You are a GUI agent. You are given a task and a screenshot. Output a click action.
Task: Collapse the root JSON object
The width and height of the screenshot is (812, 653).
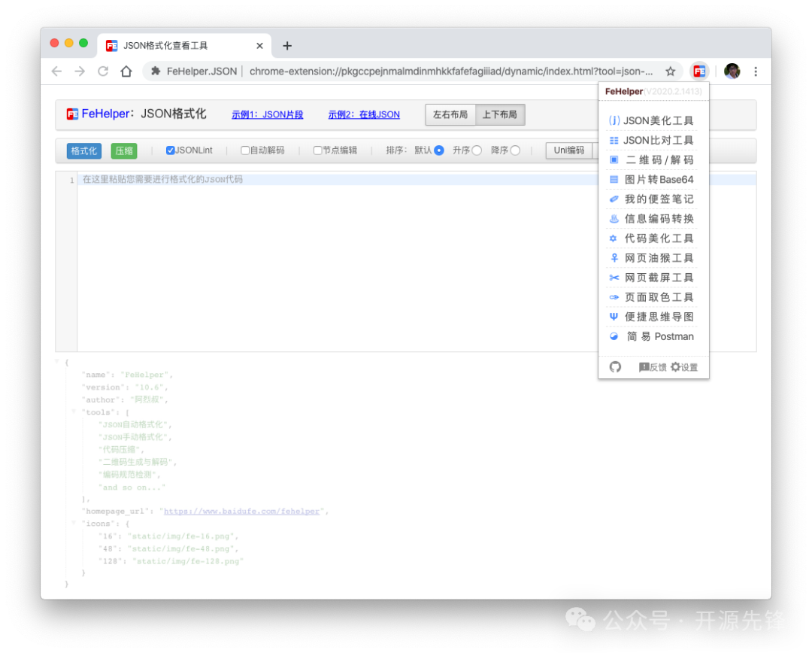point(57,362)
